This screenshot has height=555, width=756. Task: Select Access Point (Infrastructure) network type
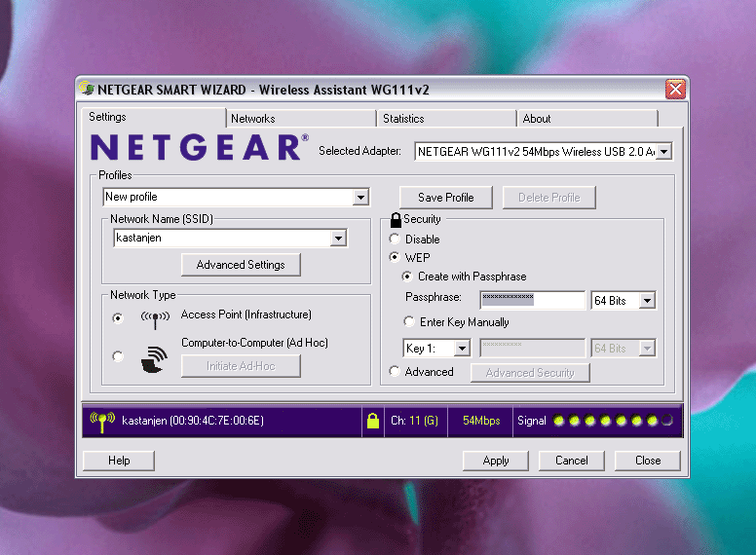118,318
